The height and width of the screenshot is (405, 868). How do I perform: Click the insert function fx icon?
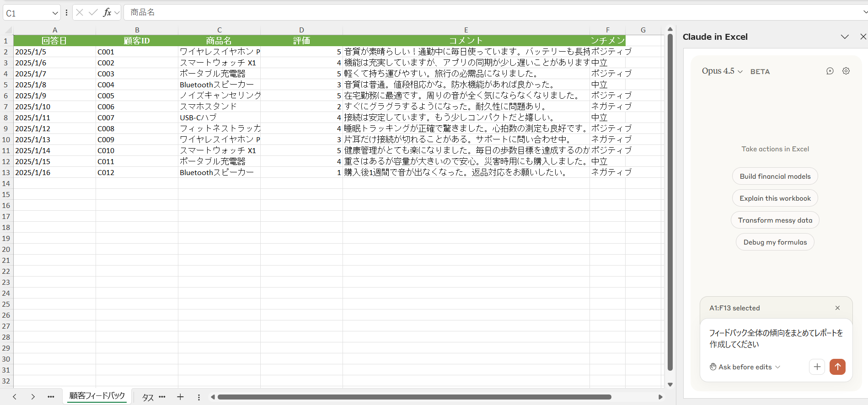point(107,12)
